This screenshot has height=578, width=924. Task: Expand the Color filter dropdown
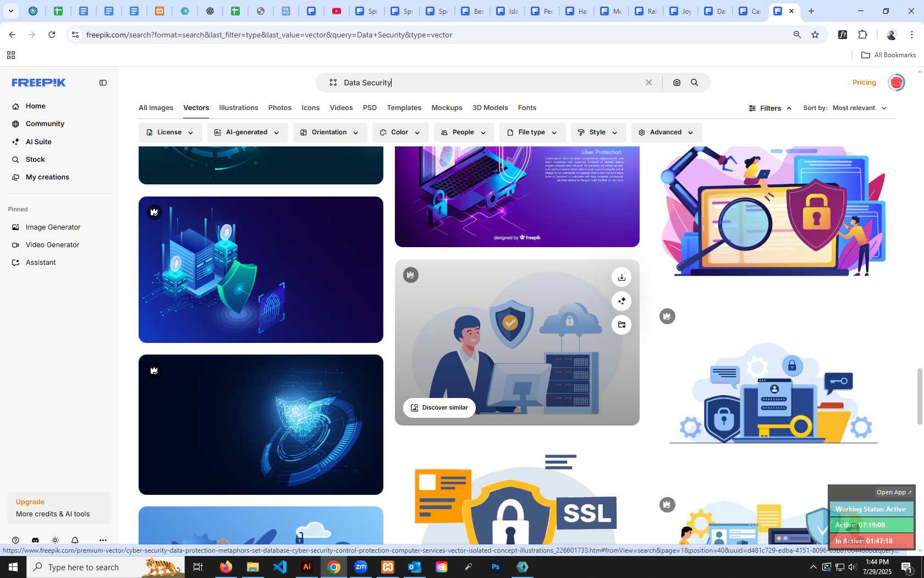click(x=400, y=133)
